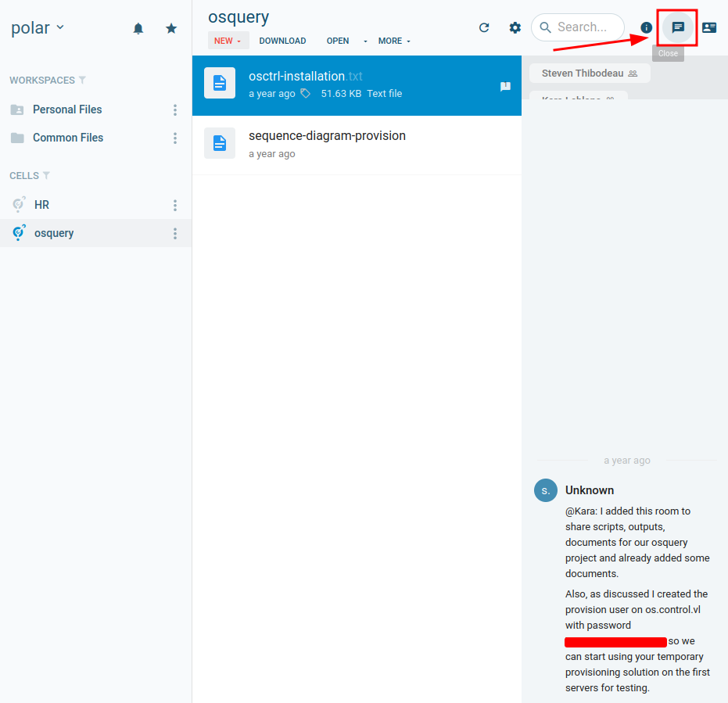Click the 'a year ago' chat date separator
The image size is (728, 703).
click(x=627, y=461)
